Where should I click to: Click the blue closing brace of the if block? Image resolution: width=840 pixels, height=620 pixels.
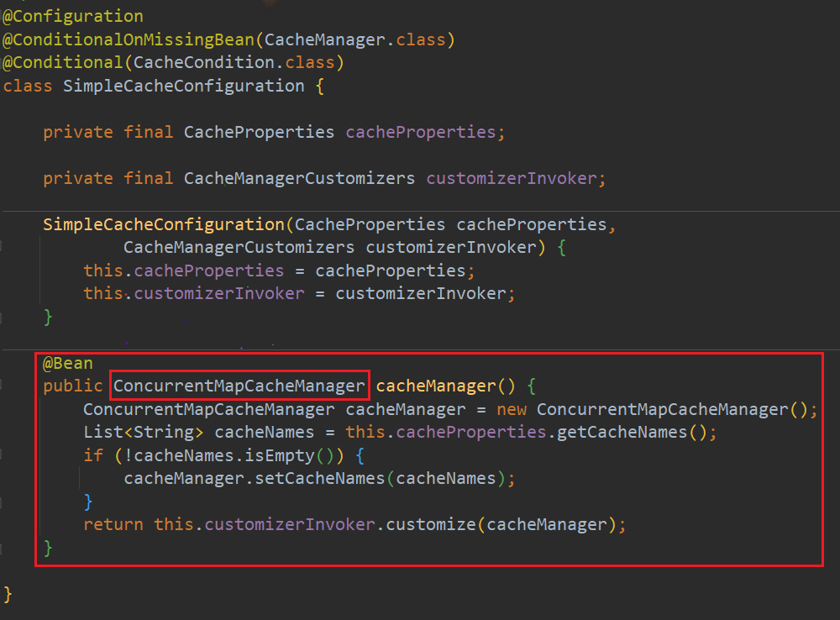pos(88,502)
